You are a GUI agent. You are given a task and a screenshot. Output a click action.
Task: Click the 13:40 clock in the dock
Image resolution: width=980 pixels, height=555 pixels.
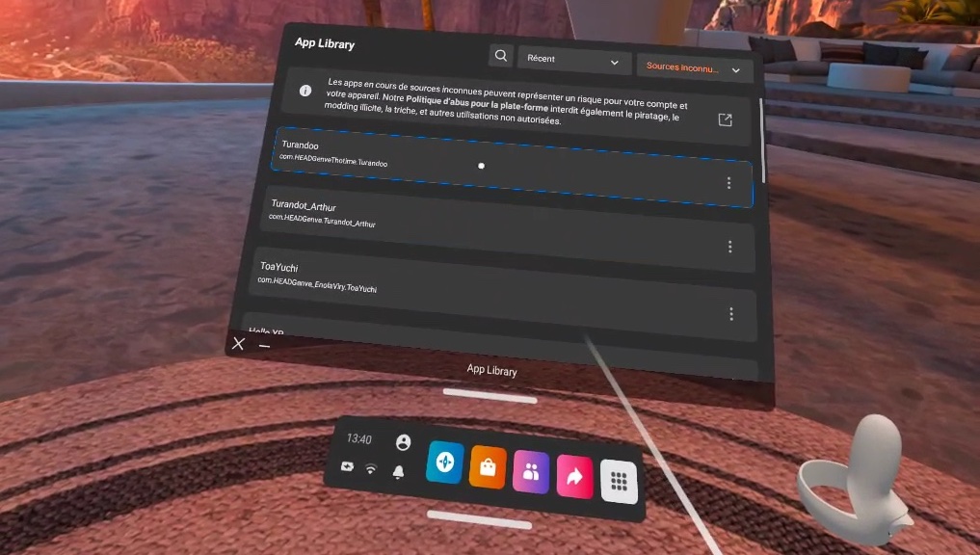point(358,438)
